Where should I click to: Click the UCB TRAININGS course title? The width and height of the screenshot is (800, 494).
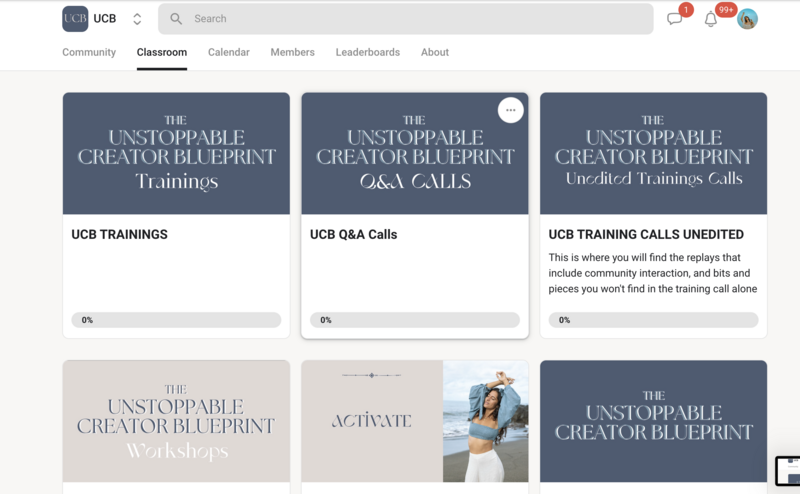[x=119, y=234]
